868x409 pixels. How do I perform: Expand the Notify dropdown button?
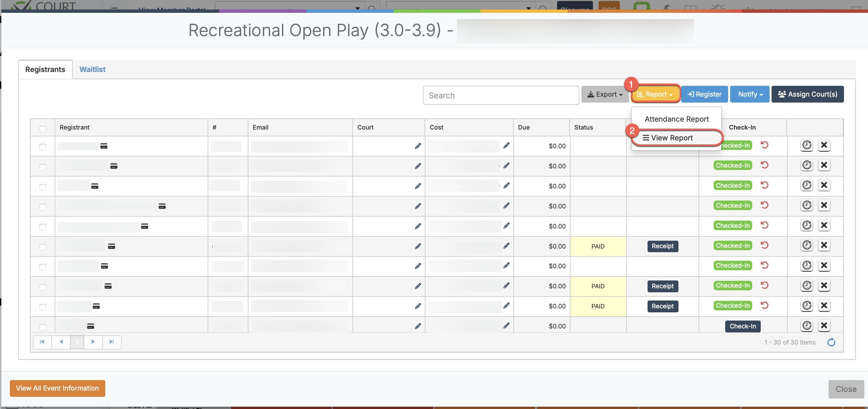pyautogui.click(x=750, y=93)
